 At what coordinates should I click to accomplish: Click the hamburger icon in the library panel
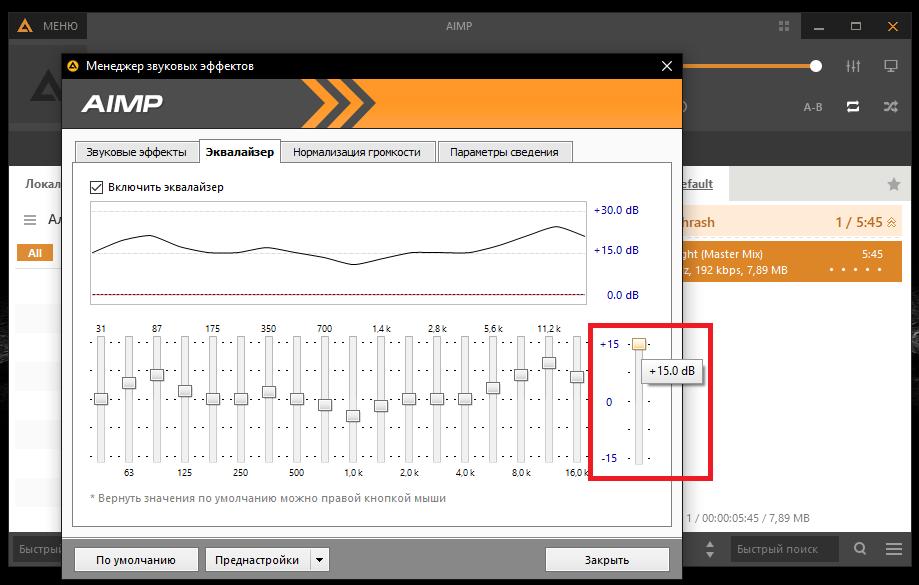(x=30, y=220)
